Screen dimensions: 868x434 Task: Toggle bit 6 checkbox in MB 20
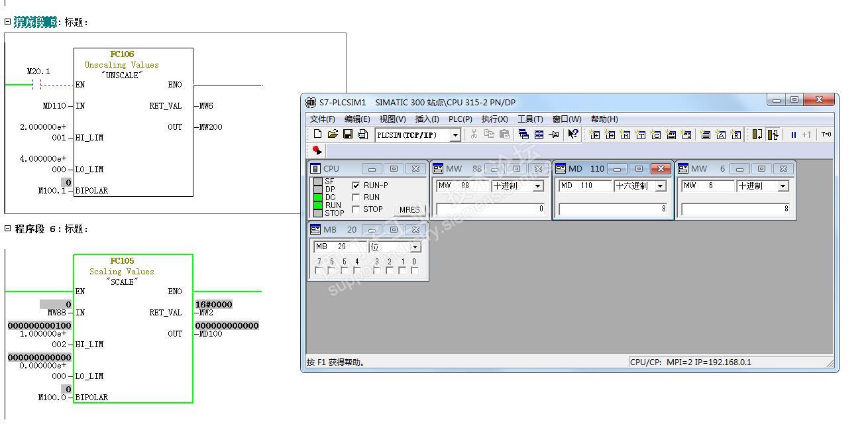click(332, 270)
